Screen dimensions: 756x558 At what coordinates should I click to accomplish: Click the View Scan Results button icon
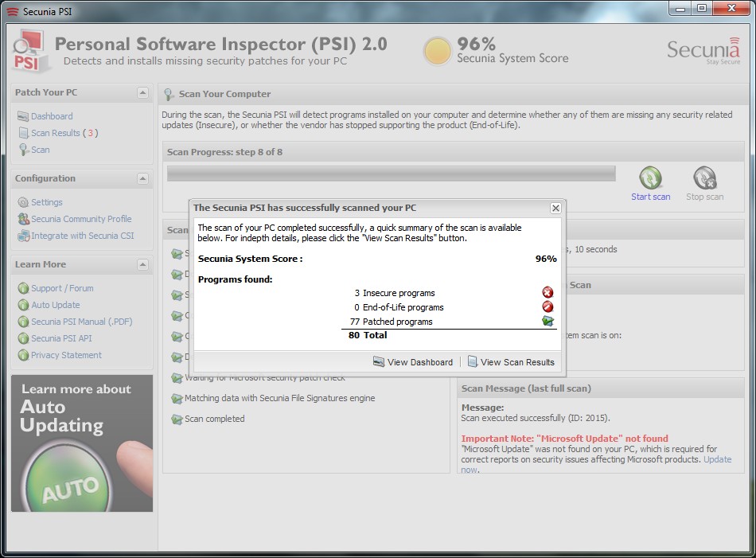pyautogui.click(x=473, y=361)
